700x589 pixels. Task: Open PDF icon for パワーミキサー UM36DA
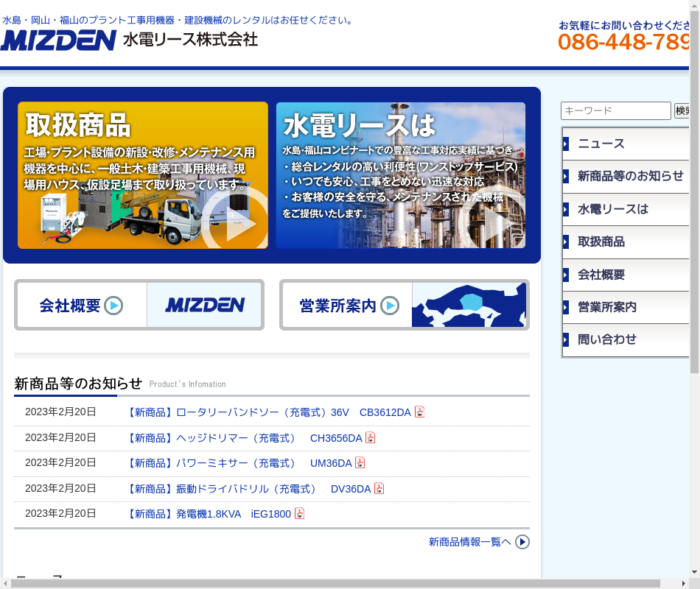click(x=360, y=463)
